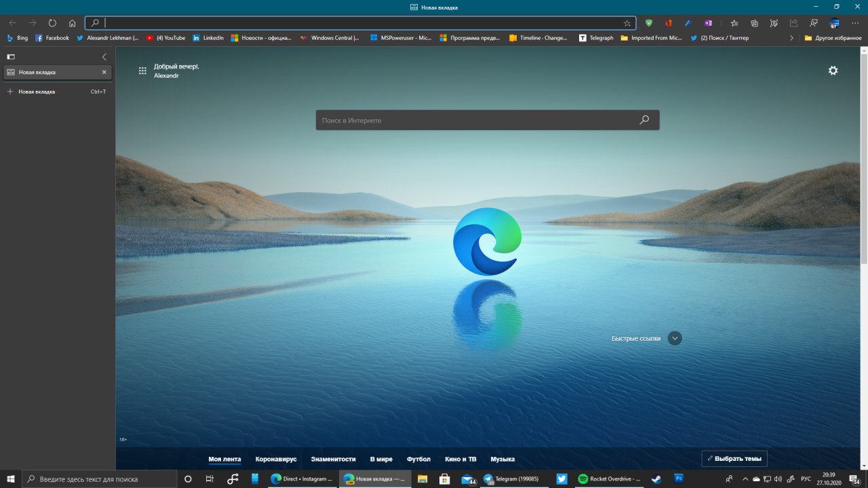Select the Моя лента feed tab
The height and width of the screenshot is (488, 868).
coord(224,460)
